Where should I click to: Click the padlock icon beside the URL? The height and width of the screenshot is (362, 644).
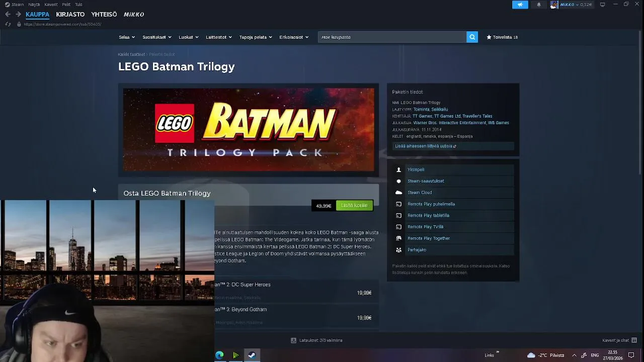(x=19, y=24)
